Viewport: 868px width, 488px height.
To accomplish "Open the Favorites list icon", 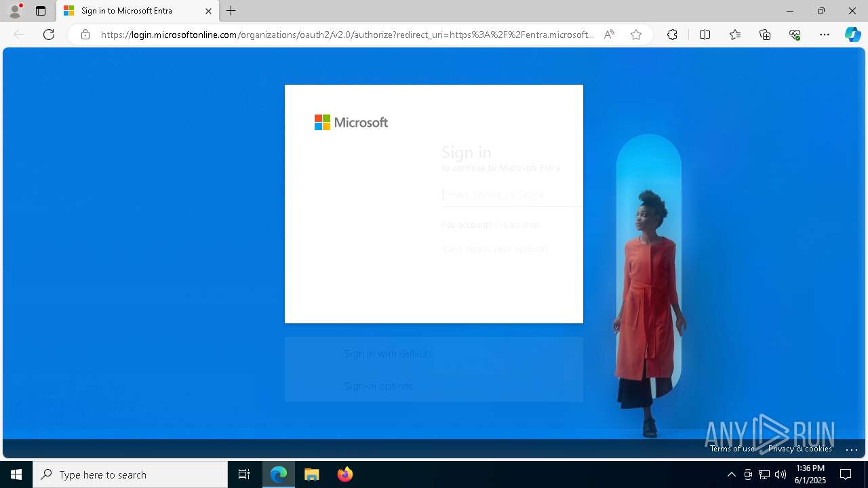I will [735, 35].
